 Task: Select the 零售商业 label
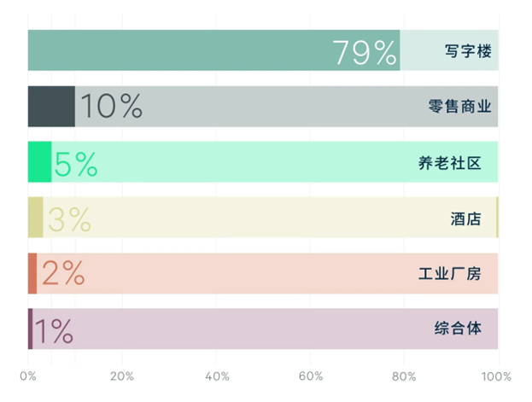pos(459,107)
